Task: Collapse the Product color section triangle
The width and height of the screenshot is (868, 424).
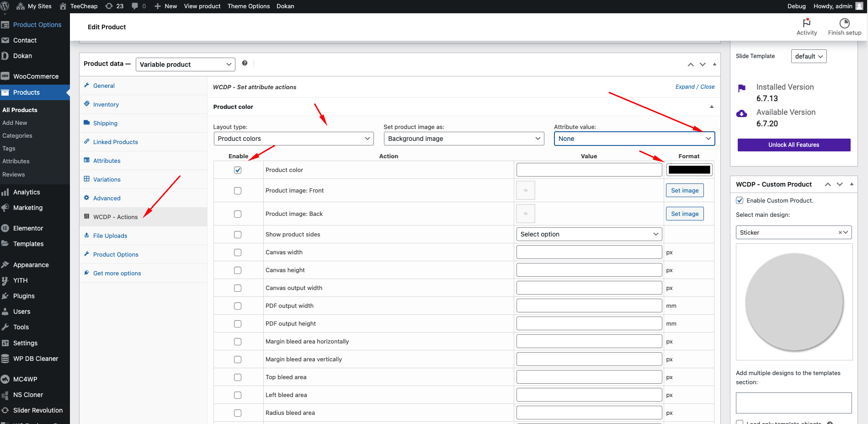Action: point(711,107)
